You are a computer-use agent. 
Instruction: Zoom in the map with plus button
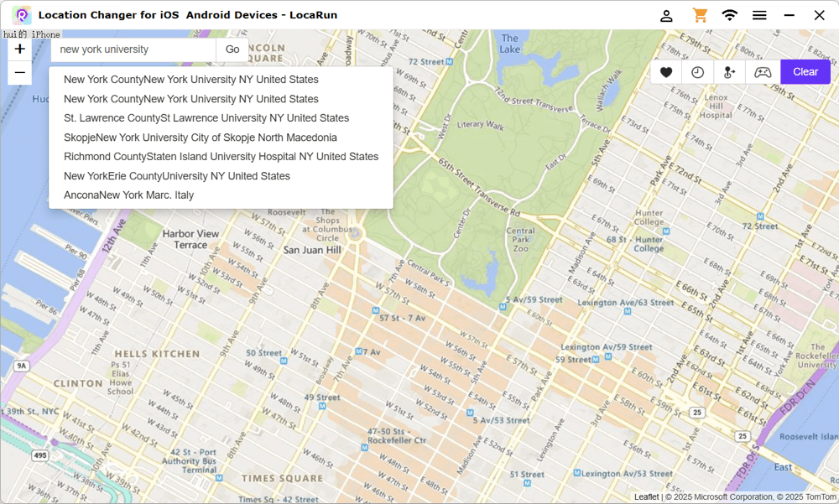point(20,49)
